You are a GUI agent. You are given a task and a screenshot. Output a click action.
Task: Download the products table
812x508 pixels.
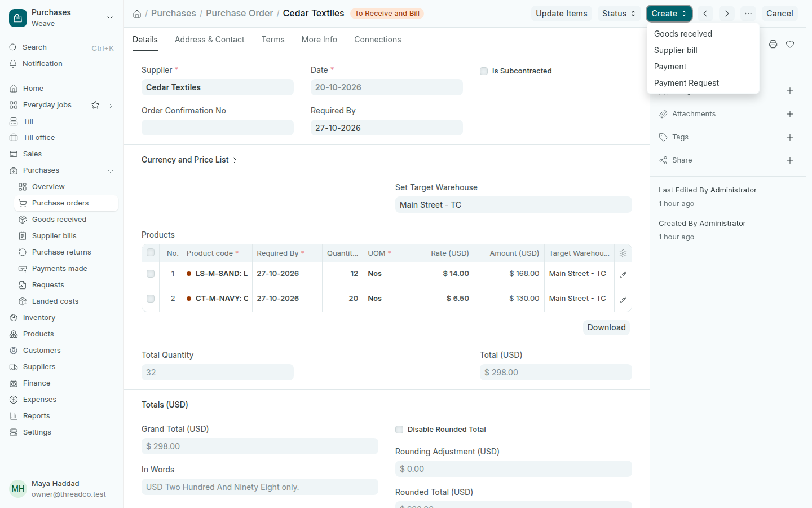point(606,327)
